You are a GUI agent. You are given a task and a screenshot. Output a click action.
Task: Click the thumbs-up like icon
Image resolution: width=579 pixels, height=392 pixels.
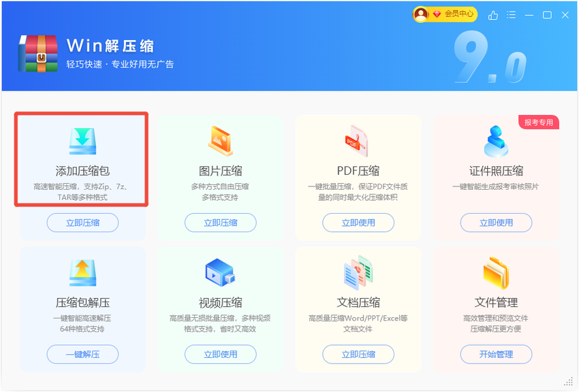pos(493,15)
